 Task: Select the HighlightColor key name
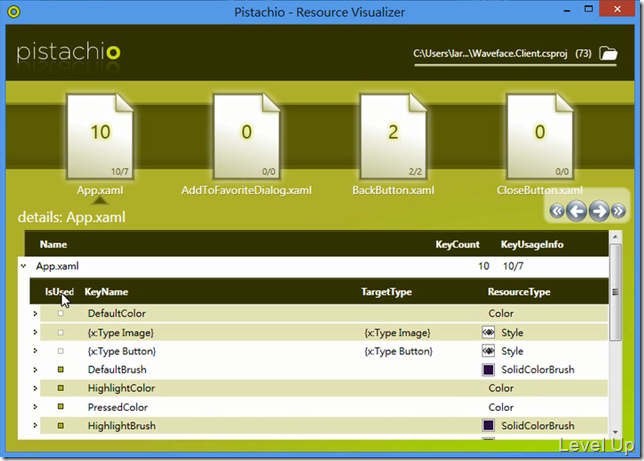point(121,388)
